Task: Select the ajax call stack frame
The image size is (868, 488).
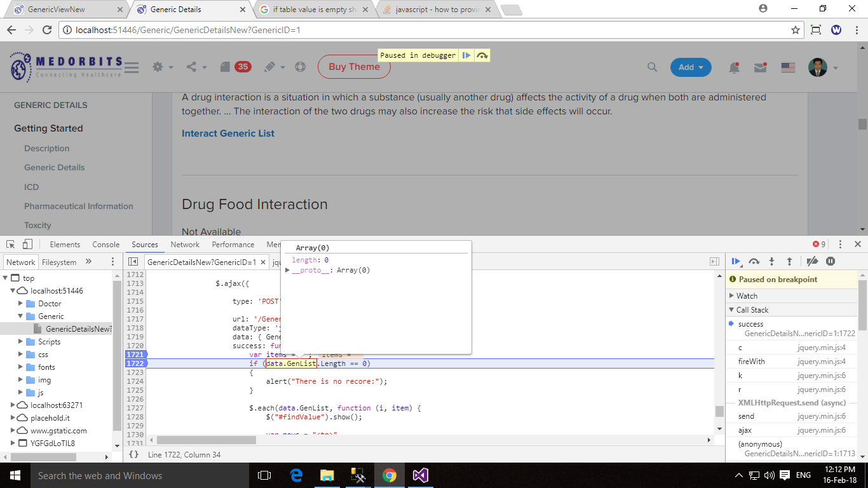Action: (x=791, y=430)
